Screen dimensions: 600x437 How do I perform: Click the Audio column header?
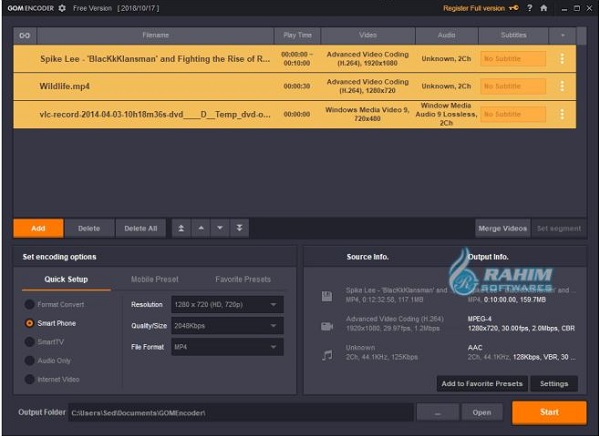(x=447, y=35)
